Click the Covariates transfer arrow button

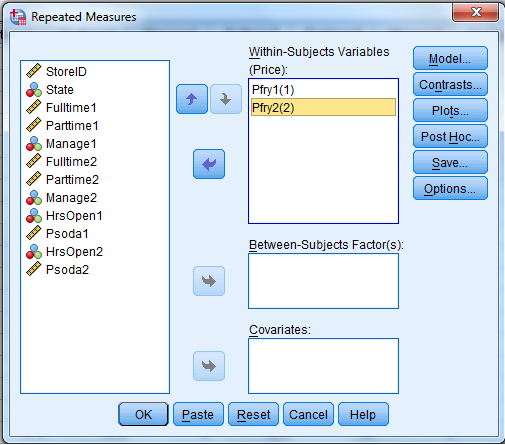209,366
